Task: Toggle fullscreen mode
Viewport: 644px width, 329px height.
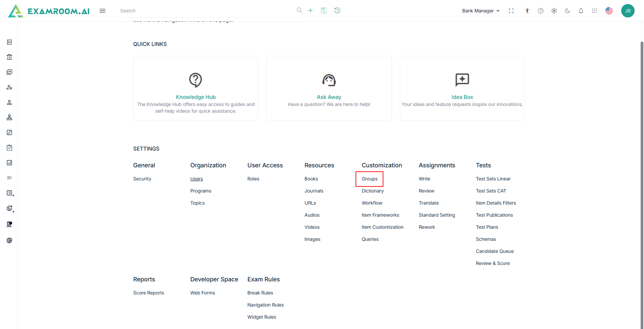Action: tap(511, 11)
